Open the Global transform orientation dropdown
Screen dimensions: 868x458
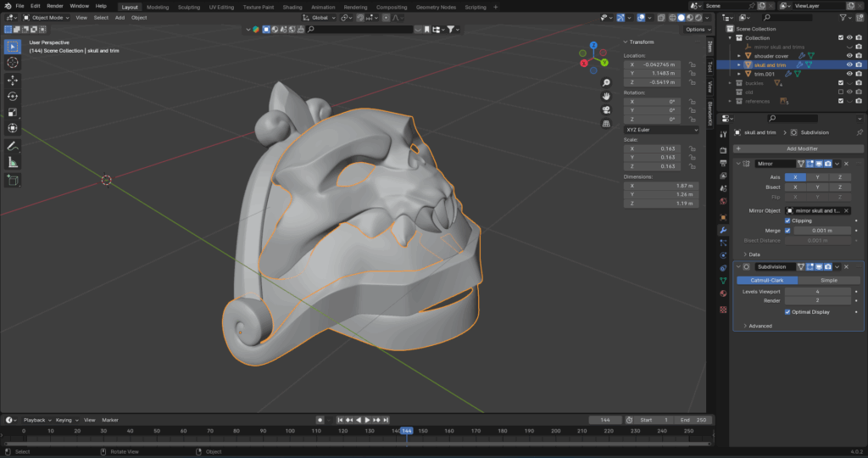point(319,18)
